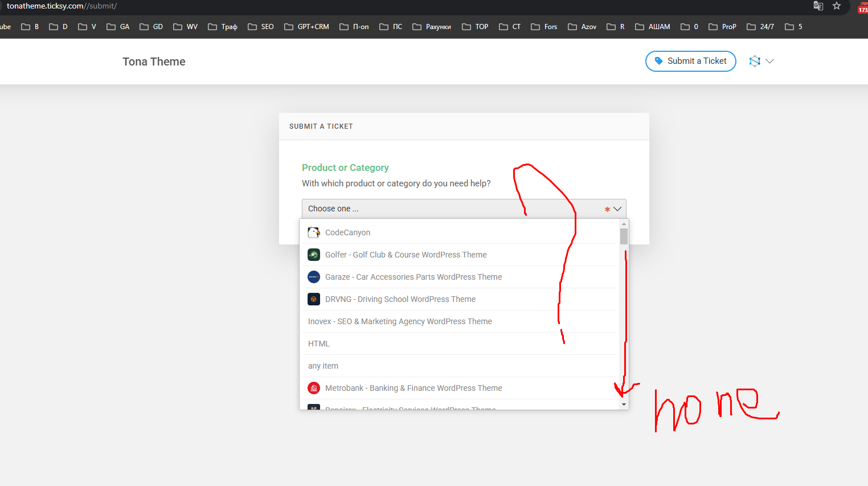Open the ProP bookmarks folder
The image size is (868, 486).
pyautogui.click(x=722, y=27)
